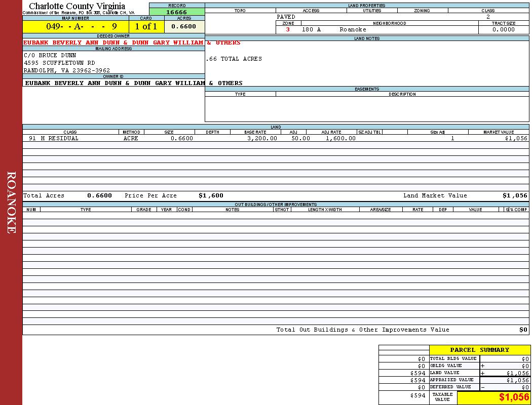Select the Roanoke neighborhood value
Viewport: 532px width, 405px height.
click(353, 29)
